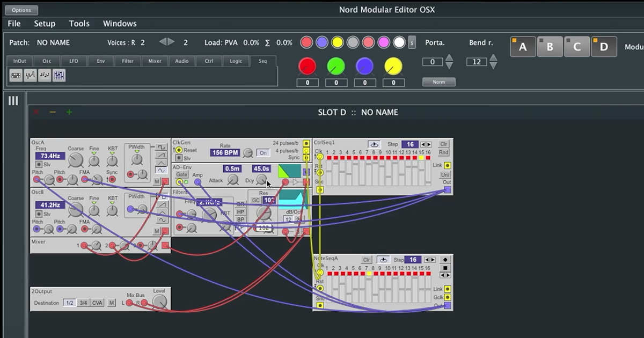Click the 2Output L input jack
The height and width of the screenshot is (338, 644).
pos(129,303)
